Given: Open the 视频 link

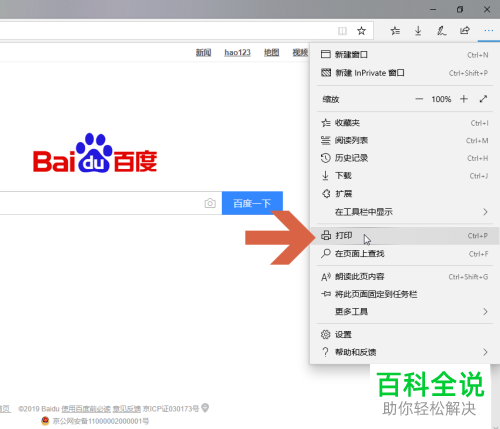Looking at the screenshot, I should coord(300,52).
